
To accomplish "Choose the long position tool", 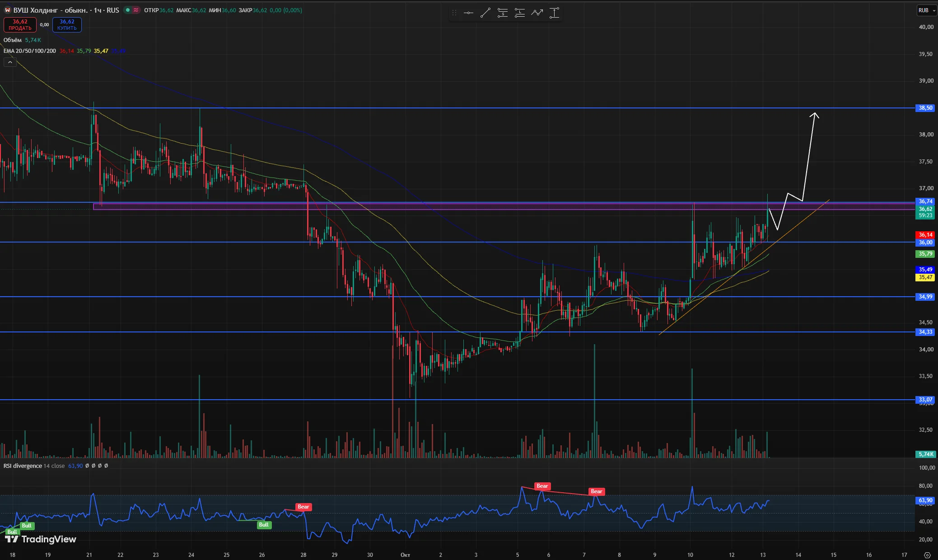I will 520,13.
